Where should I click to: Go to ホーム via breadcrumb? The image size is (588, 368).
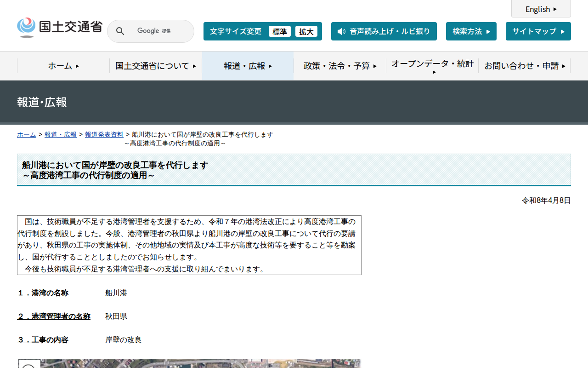pyautogui.click(x=27, y=134)
